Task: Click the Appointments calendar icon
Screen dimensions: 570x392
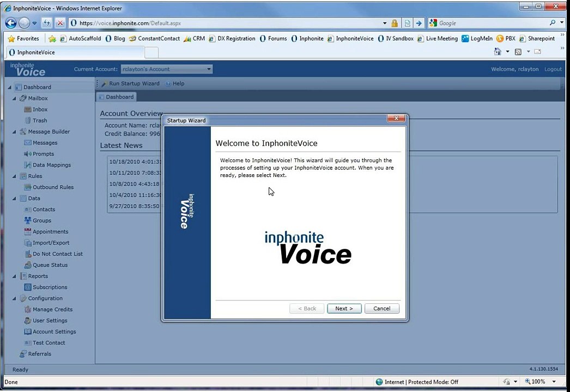Action: (x=28, y=231)
